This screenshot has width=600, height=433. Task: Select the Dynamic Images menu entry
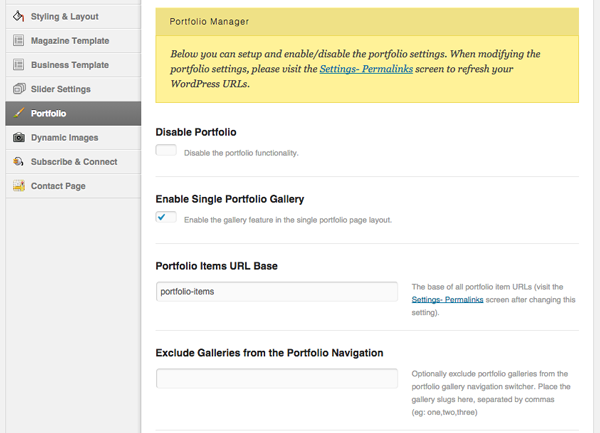73,138
